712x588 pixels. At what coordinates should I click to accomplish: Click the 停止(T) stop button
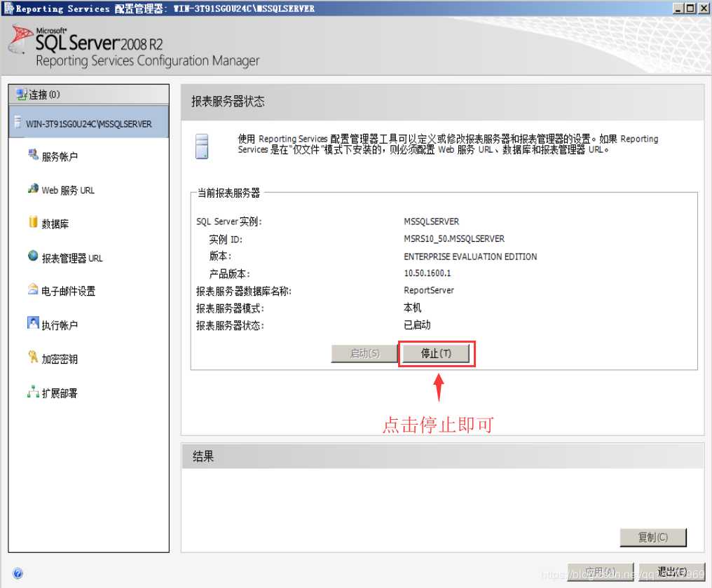click(436, 353)
